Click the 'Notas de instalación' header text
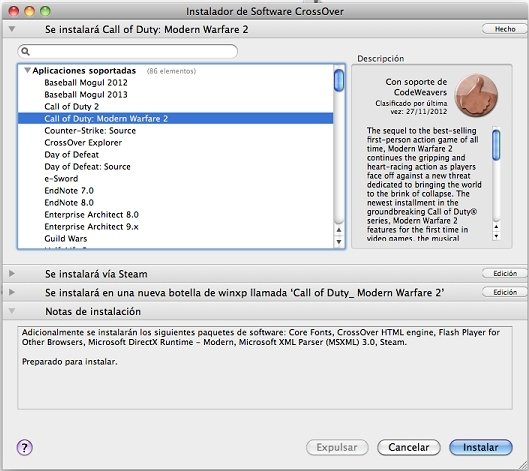529x471 pixels. pos(93,311)
